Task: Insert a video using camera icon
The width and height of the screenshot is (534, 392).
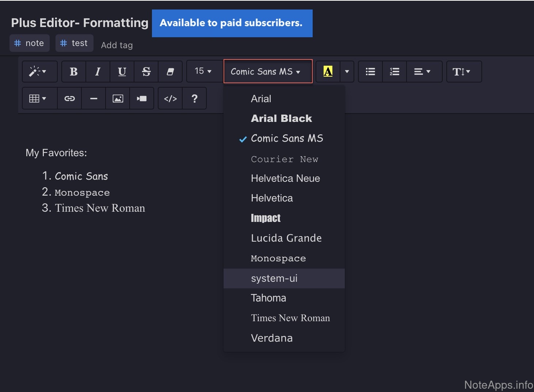Action: pos(142,99)
